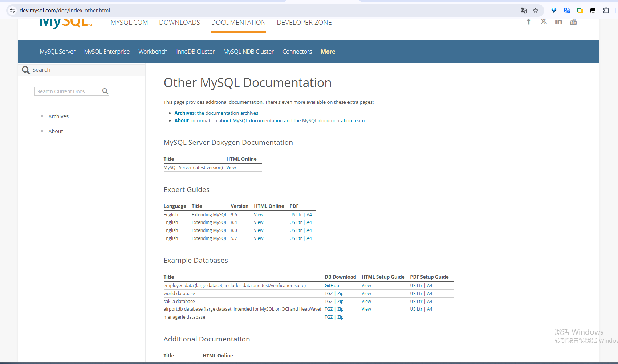Download sakila database TGZ archive
The image size is (618, 364).
(329, 302)
